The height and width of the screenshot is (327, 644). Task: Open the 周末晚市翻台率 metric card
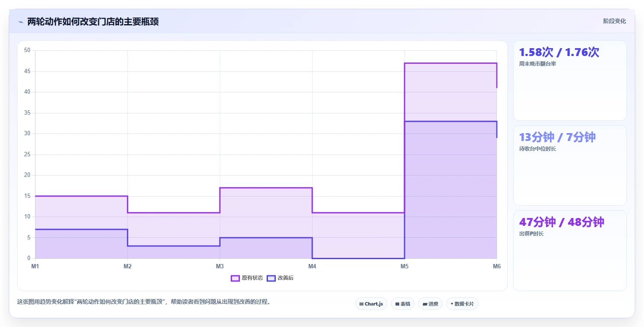click(x=570, y=81)
